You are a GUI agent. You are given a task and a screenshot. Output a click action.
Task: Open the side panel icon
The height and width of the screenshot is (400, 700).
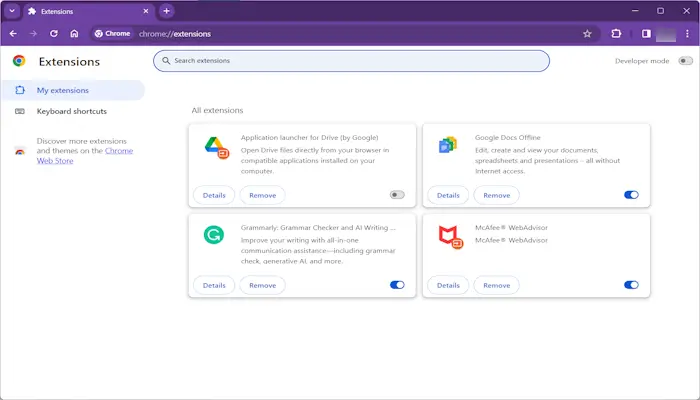click(646, 33)
